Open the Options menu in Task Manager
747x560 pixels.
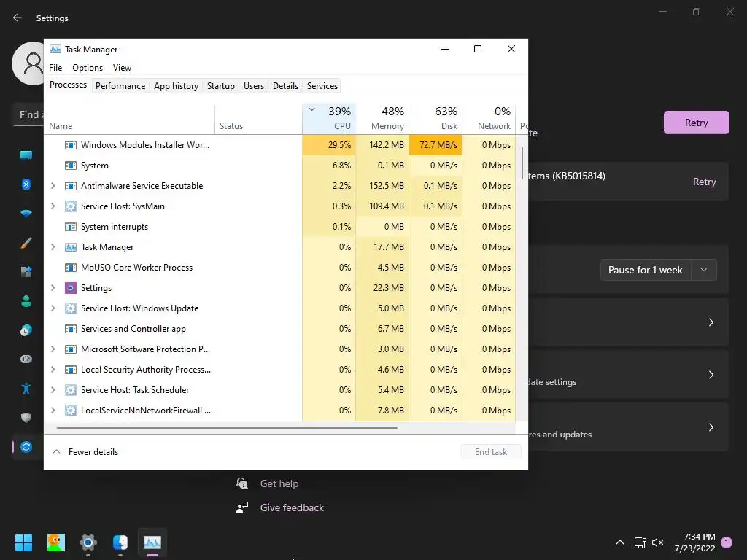click(88, 68)
